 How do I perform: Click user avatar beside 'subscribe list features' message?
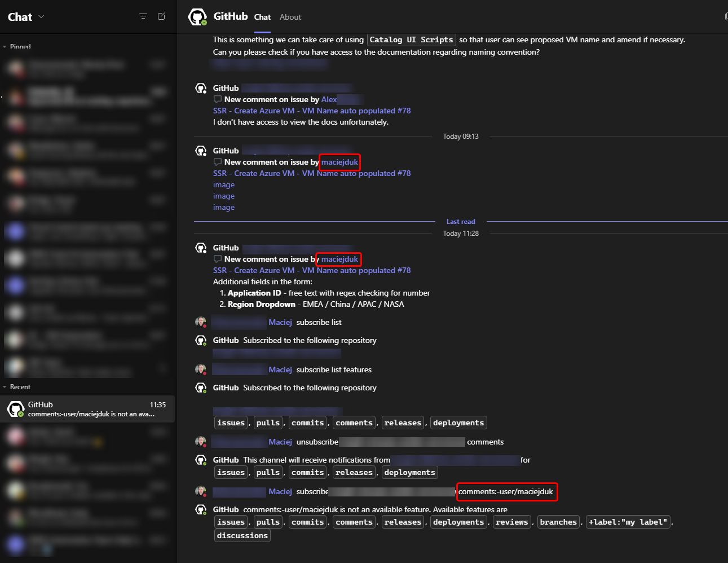(x=201, y=370)
